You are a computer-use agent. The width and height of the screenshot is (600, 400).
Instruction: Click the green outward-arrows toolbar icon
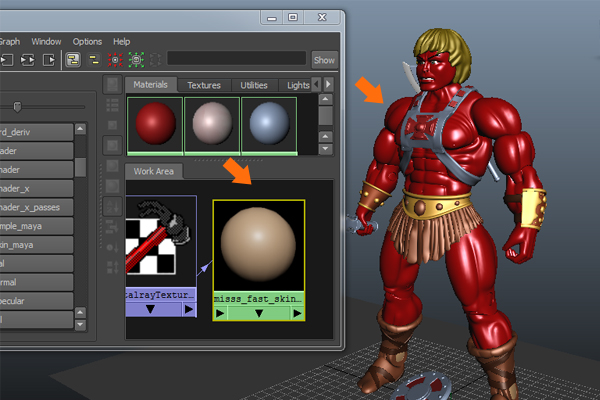[x=136, y=60]
